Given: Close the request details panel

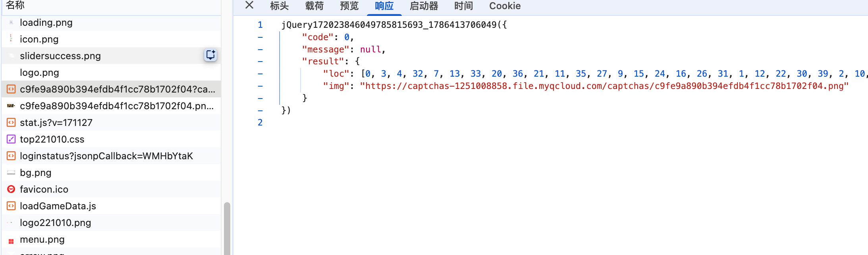Looking at the screenshot, I should [249, 5].
